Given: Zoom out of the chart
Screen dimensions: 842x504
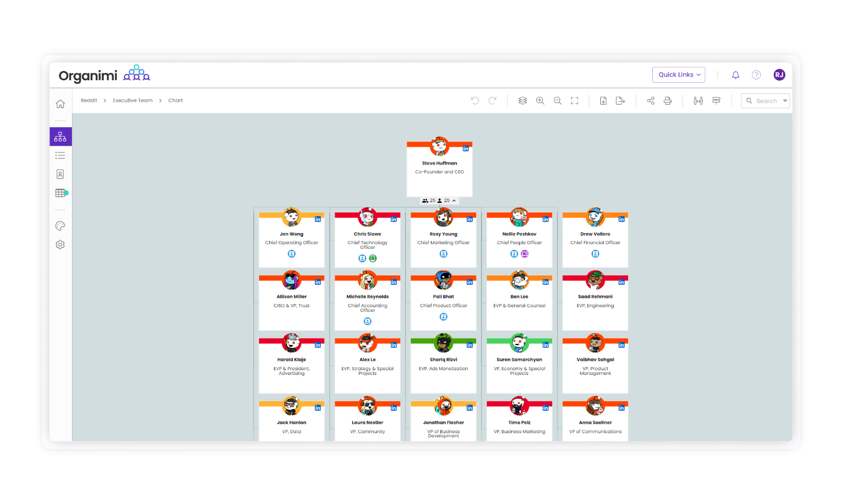Looking at the screenshot, I should click(x=558, y=100).
